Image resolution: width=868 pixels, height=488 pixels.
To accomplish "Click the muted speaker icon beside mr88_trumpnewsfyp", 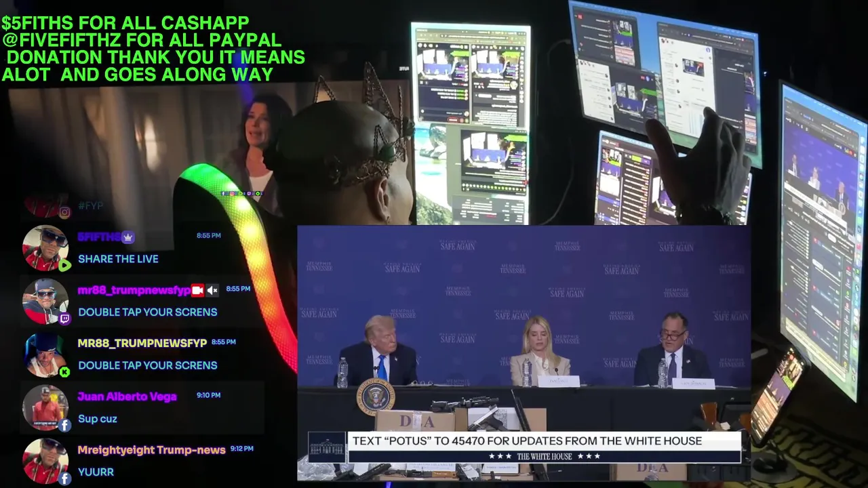I will tap(212, 290).
